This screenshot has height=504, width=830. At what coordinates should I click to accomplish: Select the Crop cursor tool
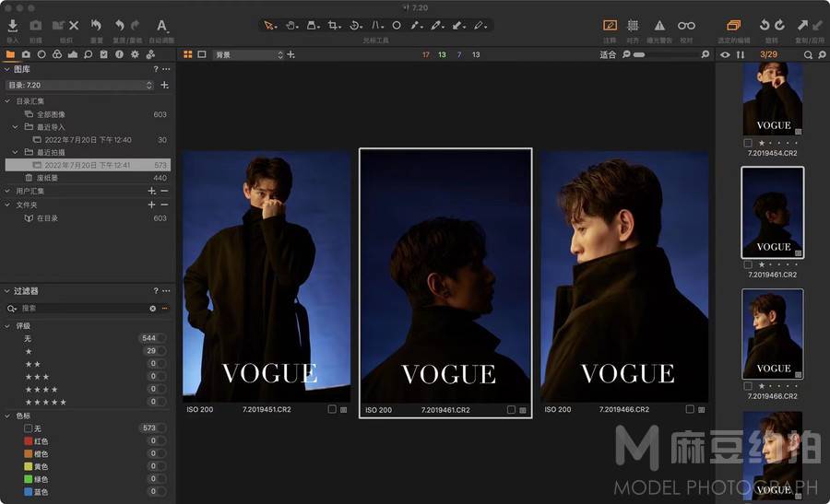coord(334,26)
